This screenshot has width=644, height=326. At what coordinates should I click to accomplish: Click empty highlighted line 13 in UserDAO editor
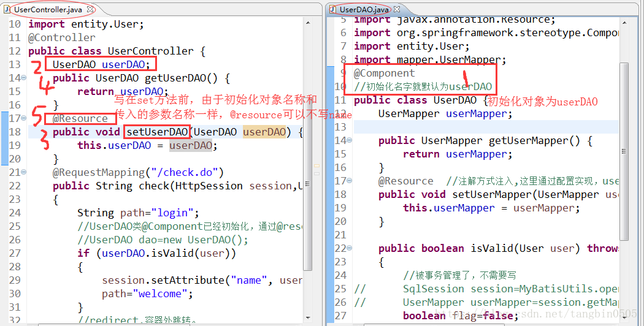pos(486,127)
